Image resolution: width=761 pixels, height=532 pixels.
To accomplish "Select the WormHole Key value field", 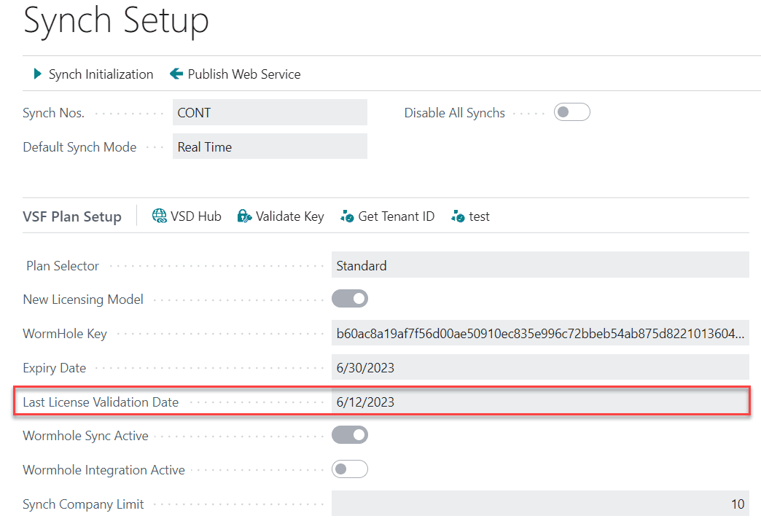I will pos(540,333).
